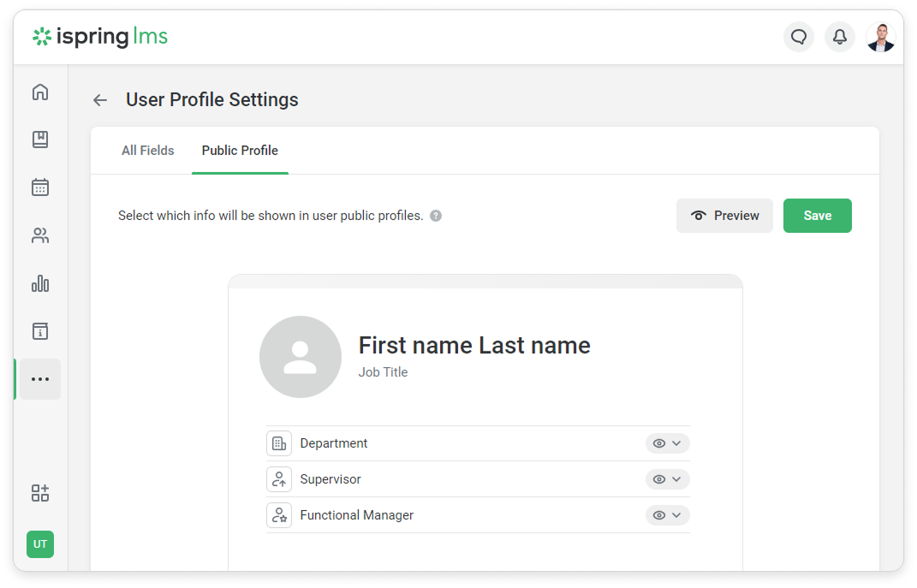Click the Preview button
This screenshot has width=917, height=588.
pyautogui.click(x=724, y=216)
